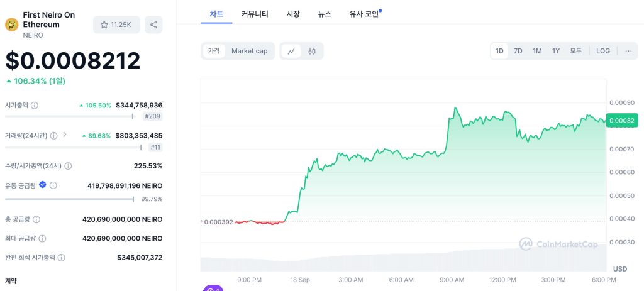The width and height of the screenshot is (644, 291).
Task: Click the share icon button
Action: pos(153,25)
